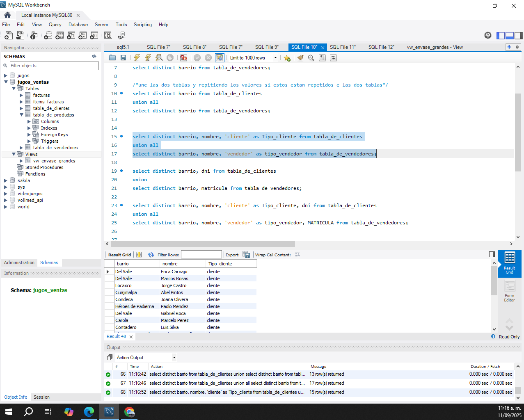This screenshot has width=524, height=420.
Task: Create a new stored procedure icon
Action: tap(82, 36)
